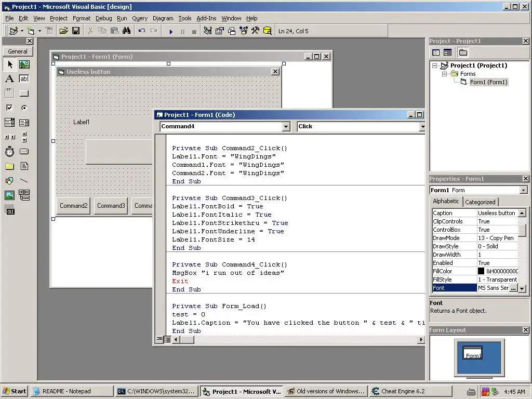This screenshot has height=399, width=532.
Task: Open Add Form dropdown arrow in toolbar
Action: (x=39, y=31)
